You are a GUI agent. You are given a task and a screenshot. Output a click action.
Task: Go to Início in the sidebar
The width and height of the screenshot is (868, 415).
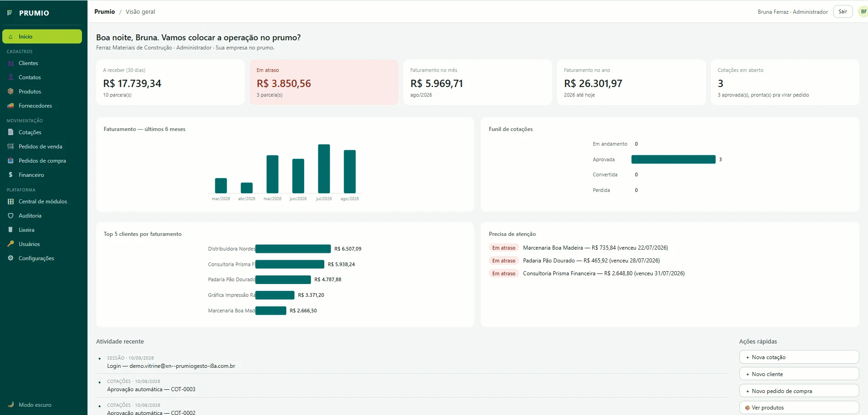(42, 37)
